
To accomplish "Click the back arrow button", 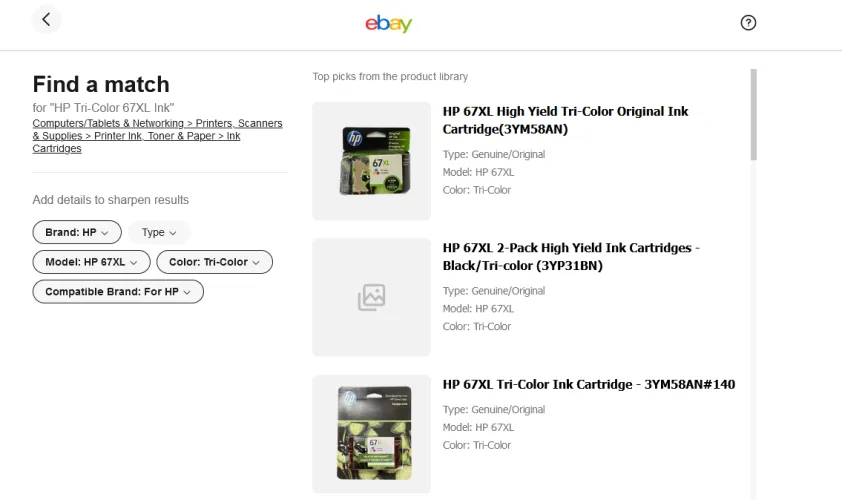I will pyautogui.click(x=46, y=20).
